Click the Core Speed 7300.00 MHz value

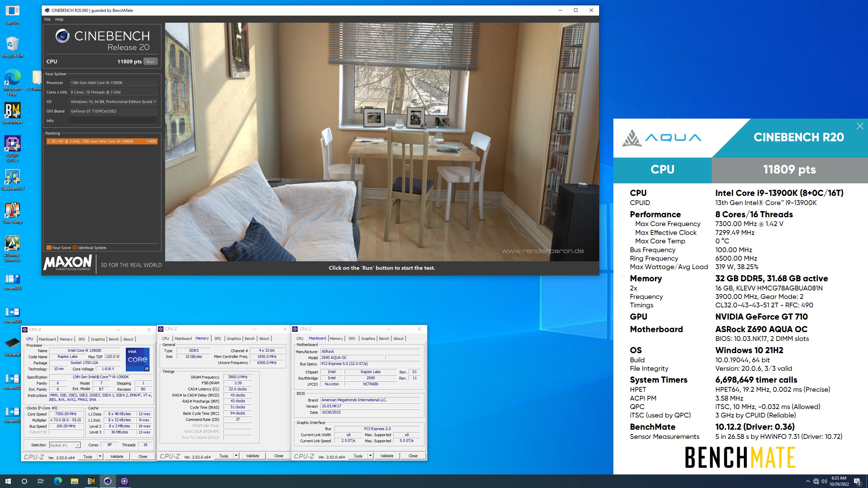[x=66, y=414]
